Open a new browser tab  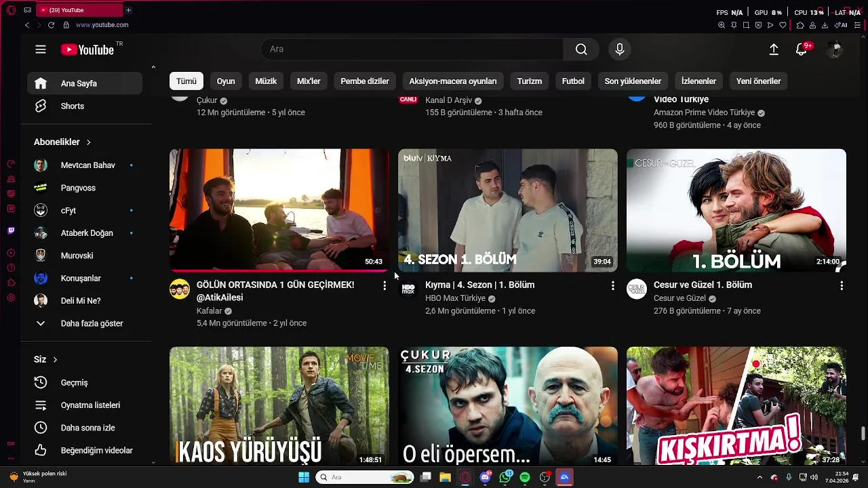pyautogui.click(x=128, y=10)
